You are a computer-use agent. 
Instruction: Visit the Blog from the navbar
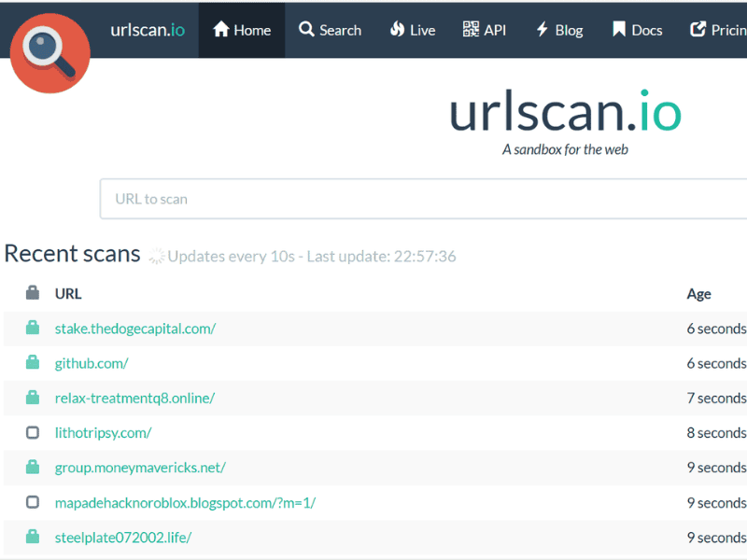(x=559, y=30)
